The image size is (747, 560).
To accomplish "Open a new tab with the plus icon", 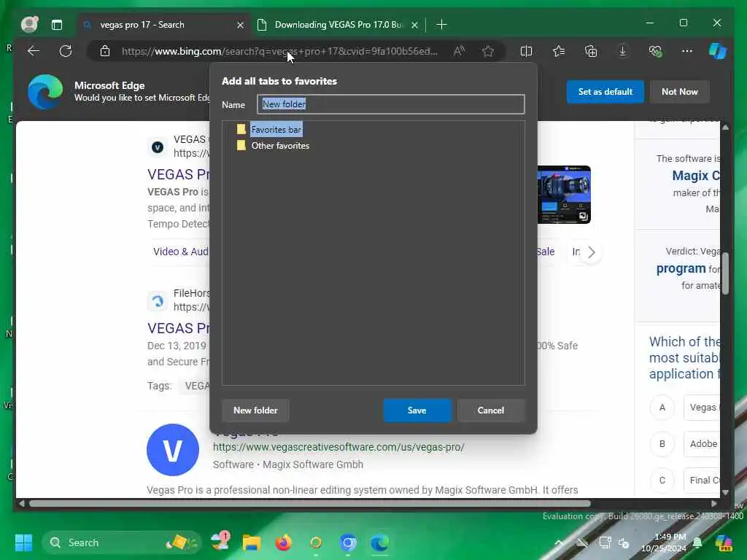I will click(441, 24).
